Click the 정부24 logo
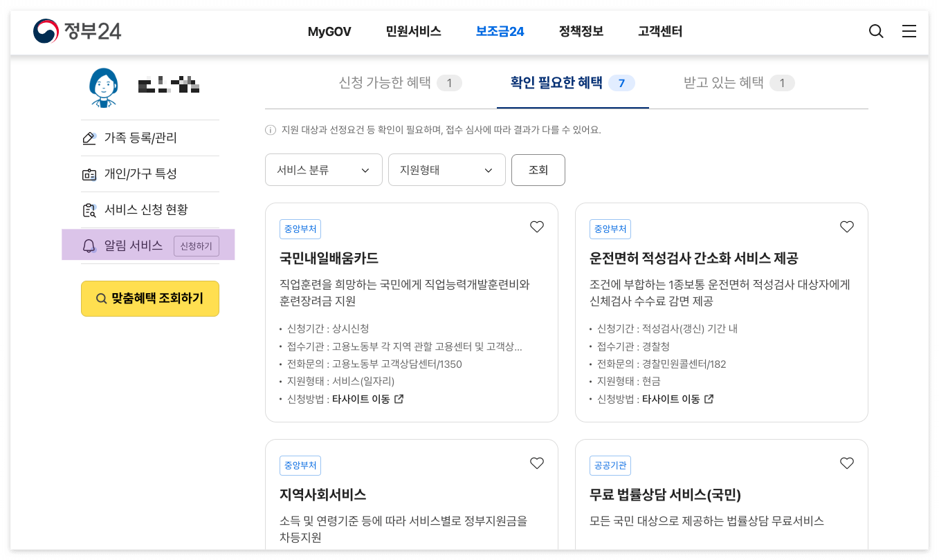This screenshot has height=560, width=939. 78,31
